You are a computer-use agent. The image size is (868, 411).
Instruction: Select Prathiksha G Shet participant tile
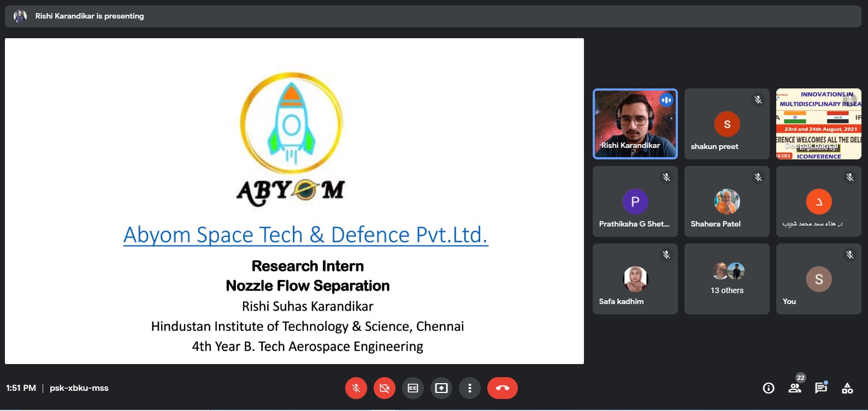click(x=635, y=201)
